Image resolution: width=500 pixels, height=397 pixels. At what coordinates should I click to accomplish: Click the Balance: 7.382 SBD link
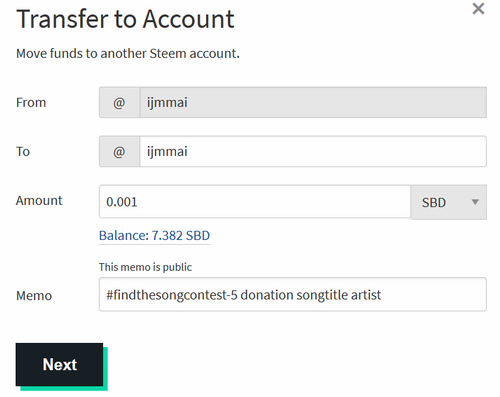(x=154, y=236)
